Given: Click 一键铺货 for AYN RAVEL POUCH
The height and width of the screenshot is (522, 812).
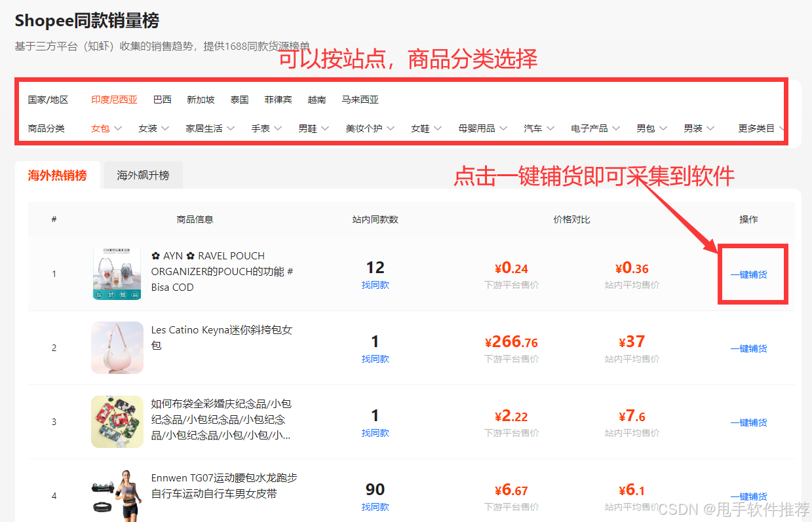Looking at the screenshot, I should [x=748, y=274].
